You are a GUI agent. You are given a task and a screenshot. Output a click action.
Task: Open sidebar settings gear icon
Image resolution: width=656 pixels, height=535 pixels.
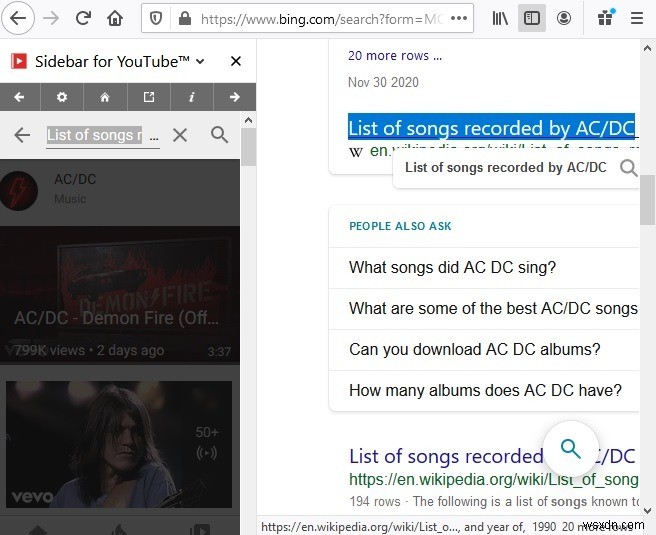coord(62,97)
